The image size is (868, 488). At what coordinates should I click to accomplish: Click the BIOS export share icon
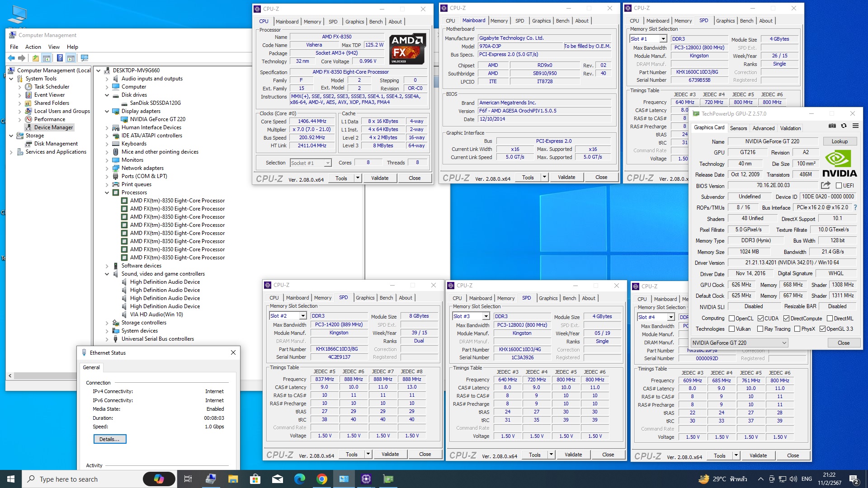[826, 185]
